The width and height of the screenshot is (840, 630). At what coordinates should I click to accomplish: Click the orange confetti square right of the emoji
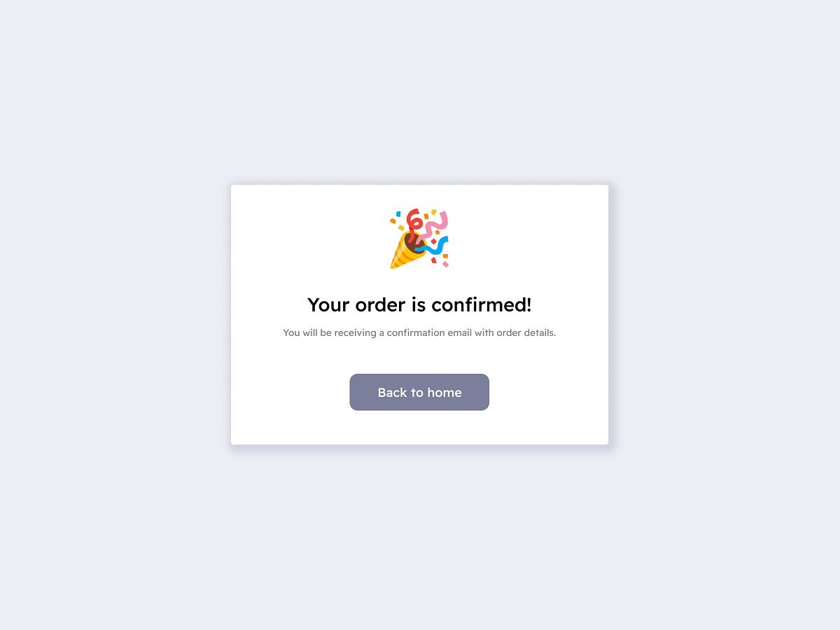click(446, 255)
